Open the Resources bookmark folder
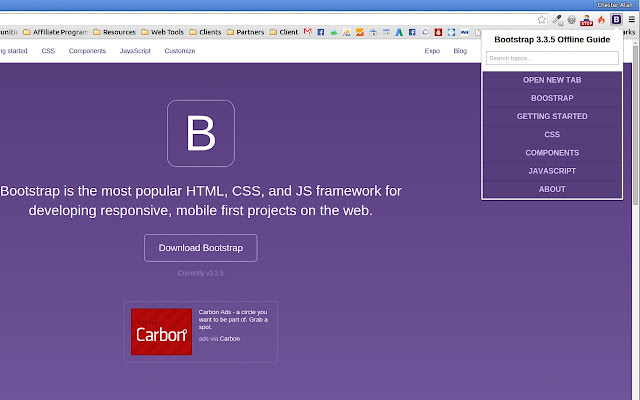Image resolution: width=640 pixels, height=400 pixels. tap(114, 32)
